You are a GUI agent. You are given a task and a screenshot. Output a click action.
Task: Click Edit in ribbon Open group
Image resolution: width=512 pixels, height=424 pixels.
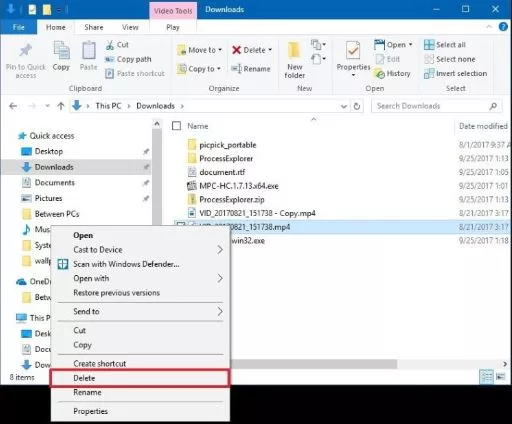388,59
